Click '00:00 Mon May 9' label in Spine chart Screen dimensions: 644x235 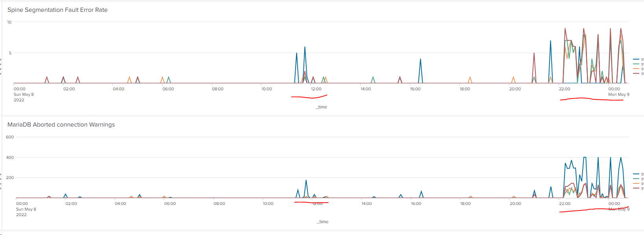[618, 91]
